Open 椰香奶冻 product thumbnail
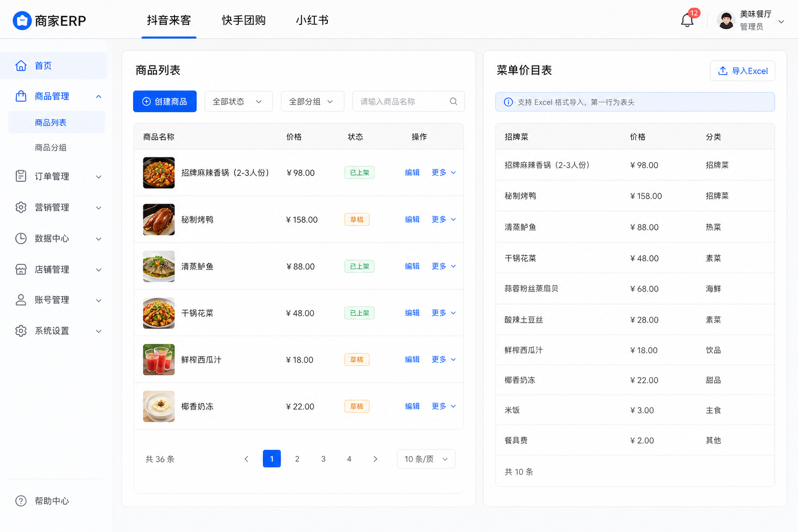Screen dimensions: 798x532 (x=159, y=406)
